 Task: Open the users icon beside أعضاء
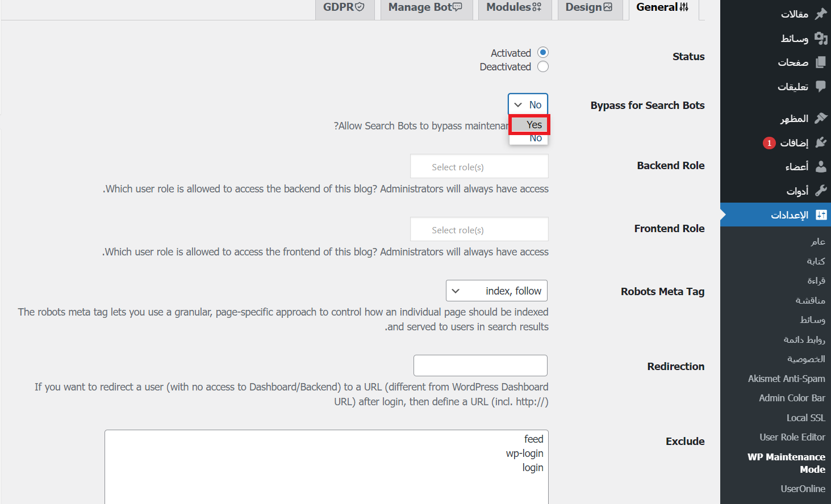point(821,166)
